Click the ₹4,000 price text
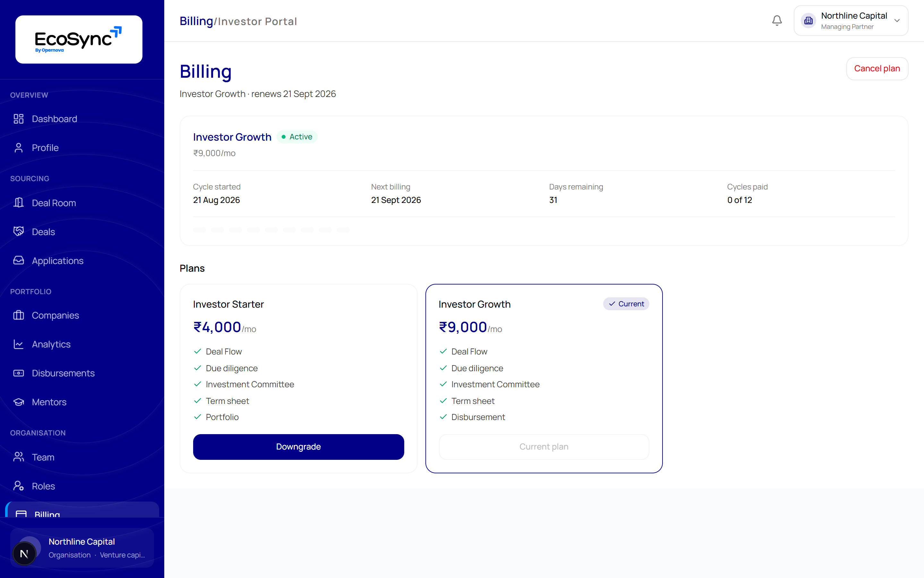The height and width of the screenshot is (578, 924). coord(217,327)
